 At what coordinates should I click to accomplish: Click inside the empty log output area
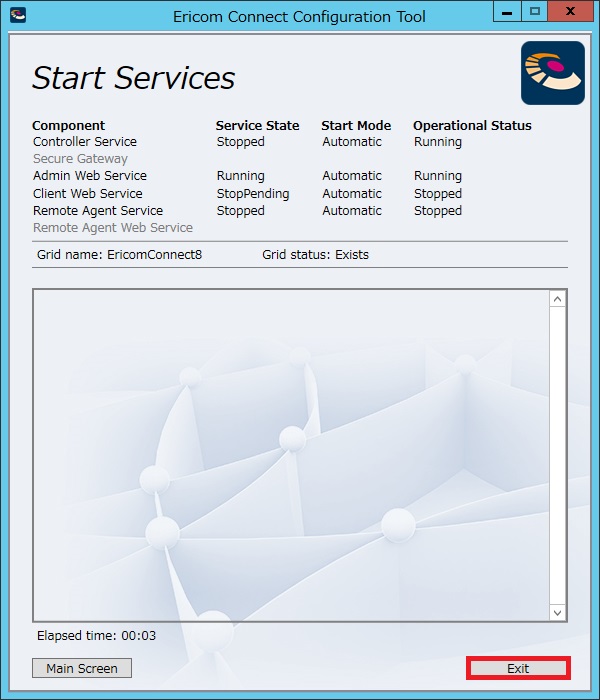[x=290, y=455]
